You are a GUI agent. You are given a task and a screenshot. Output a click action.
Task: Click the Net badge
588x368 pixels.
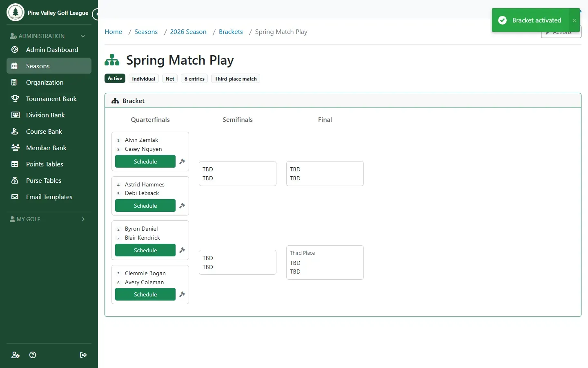click(x=170, y=79)
